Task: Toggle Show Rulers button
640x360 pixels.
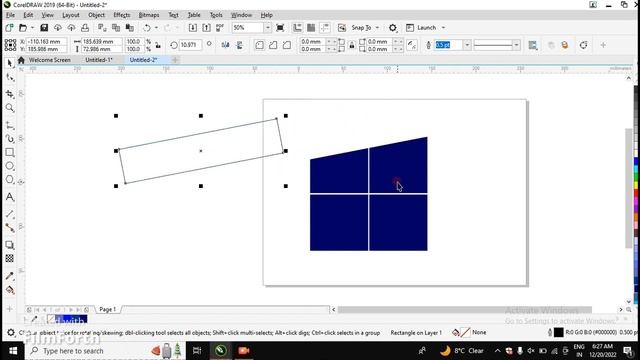Action: [297, 28]
